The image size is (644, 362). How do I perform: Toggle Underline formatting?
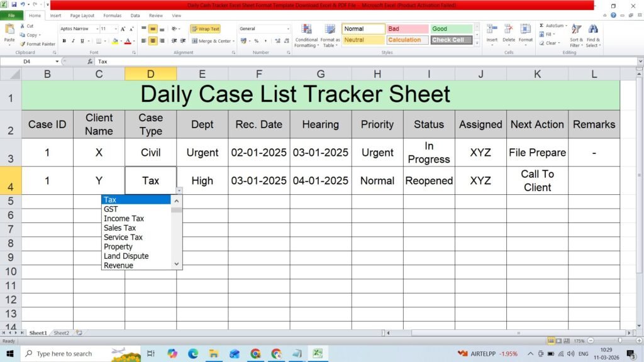(82, 41)
